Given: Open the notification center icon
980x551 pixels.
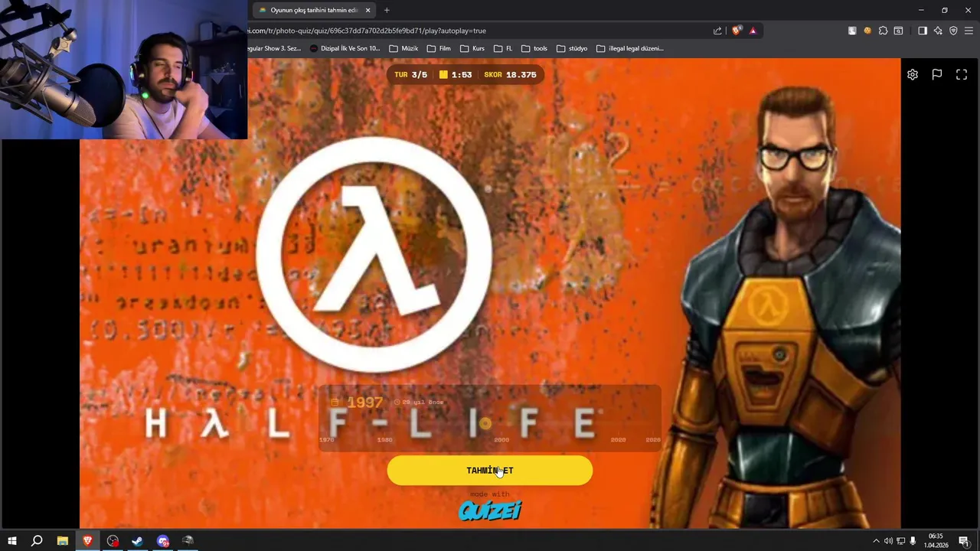Looking at the screenshot, I should (x=964, y=541).
